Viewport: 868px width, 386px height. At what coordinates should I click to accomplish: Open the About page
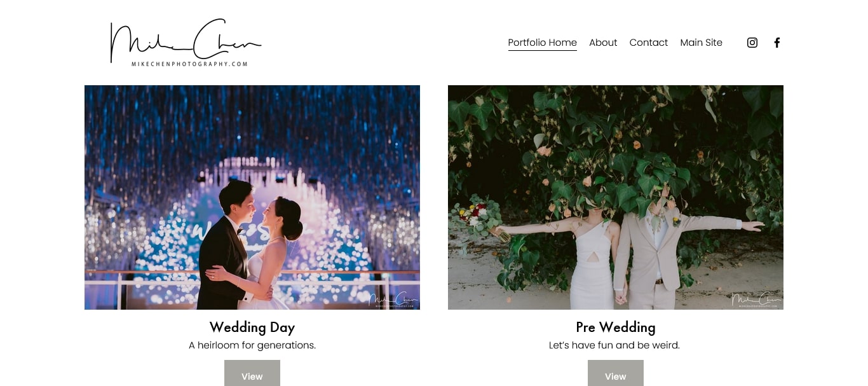pos(603,43)
